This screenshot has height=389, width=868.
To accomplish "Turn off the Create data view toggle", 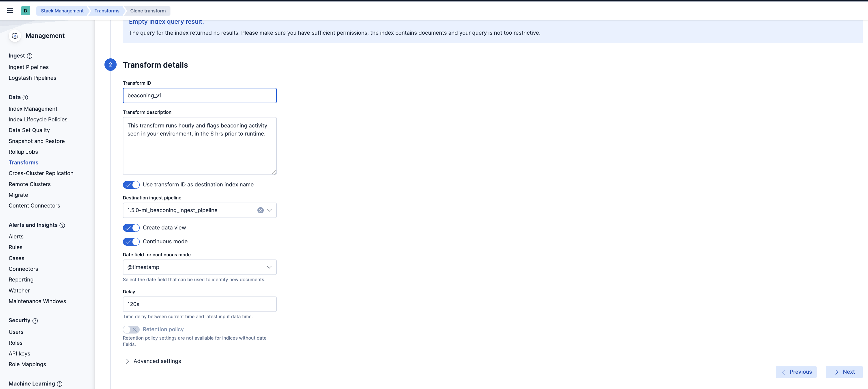I will [131, 228].
